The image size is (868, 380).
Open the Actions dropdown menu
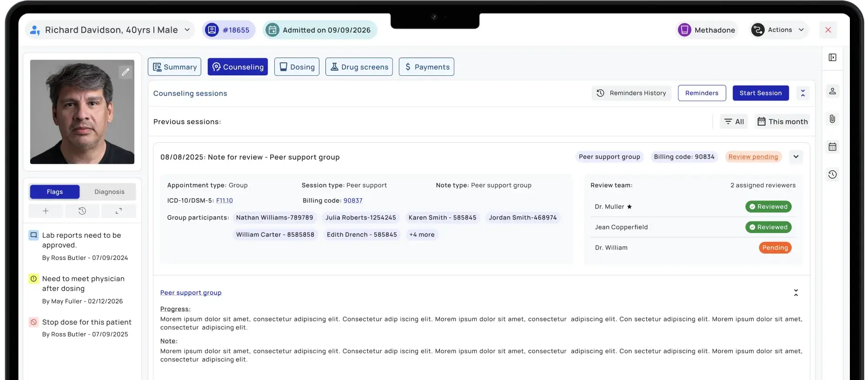click(x=779, y=30)
